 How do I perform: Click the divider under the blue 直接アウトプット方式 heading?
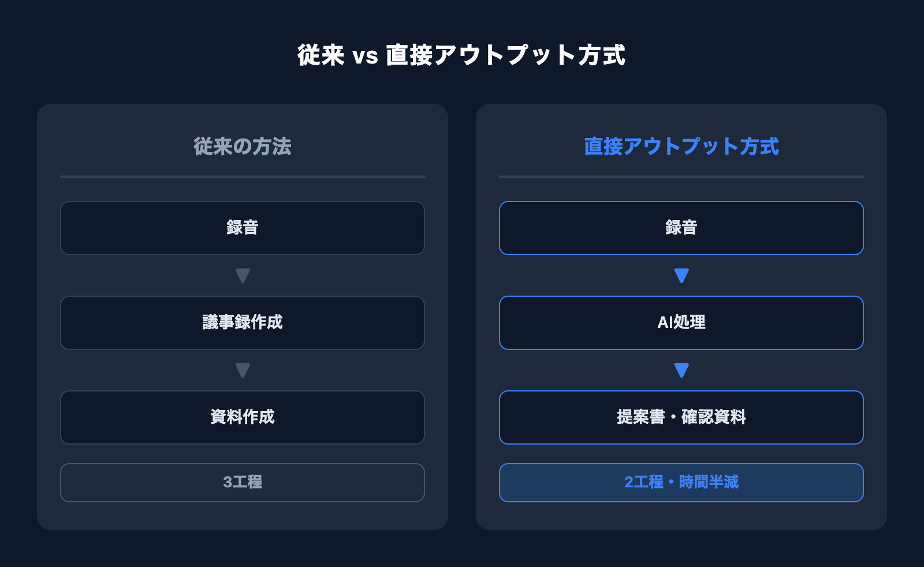681,177
